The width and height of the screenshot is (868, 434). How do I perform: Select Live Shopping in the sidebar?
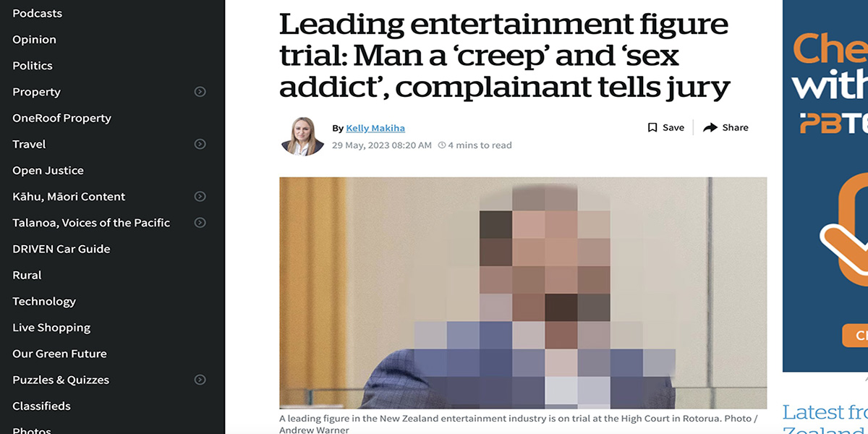[x=51, y=328]
